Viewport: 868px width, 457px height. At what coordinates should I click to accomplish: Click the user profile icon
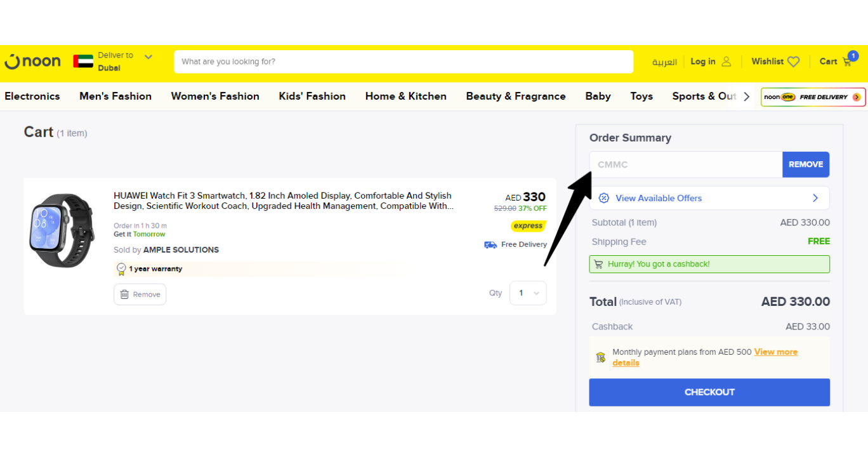727,62
